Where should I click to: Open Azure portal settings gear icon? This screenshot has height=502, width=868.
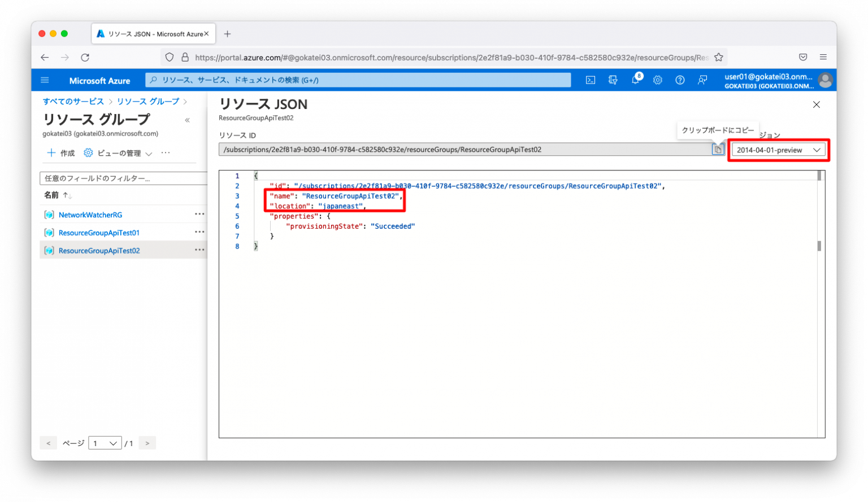(x=657, y=80)
